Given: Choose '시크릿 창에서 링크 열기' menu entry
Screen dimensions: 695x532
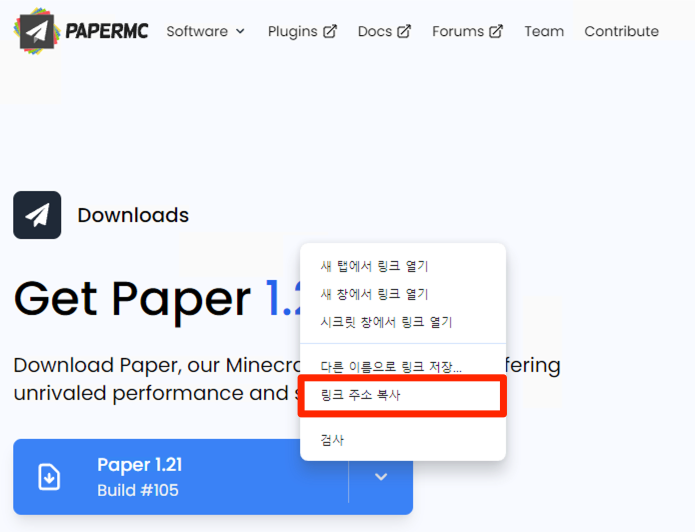Looking at the screenshot, I should (403, 322).
